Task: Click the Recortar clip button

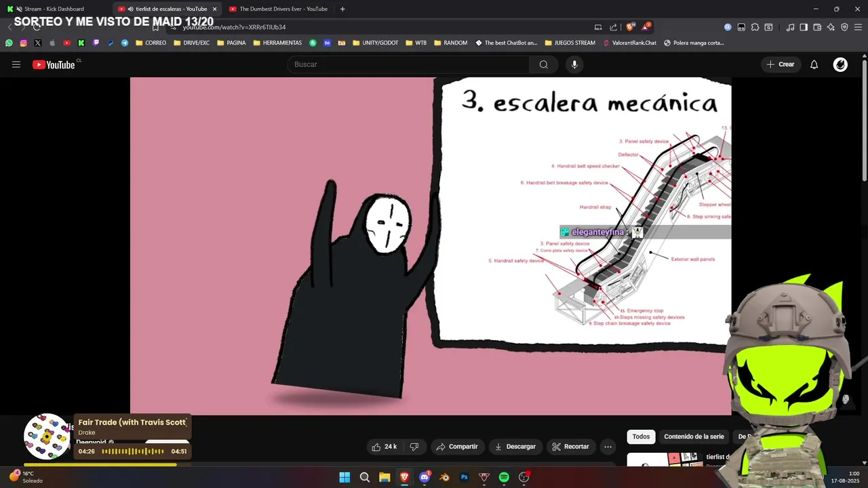Action: tap(570, 447)
